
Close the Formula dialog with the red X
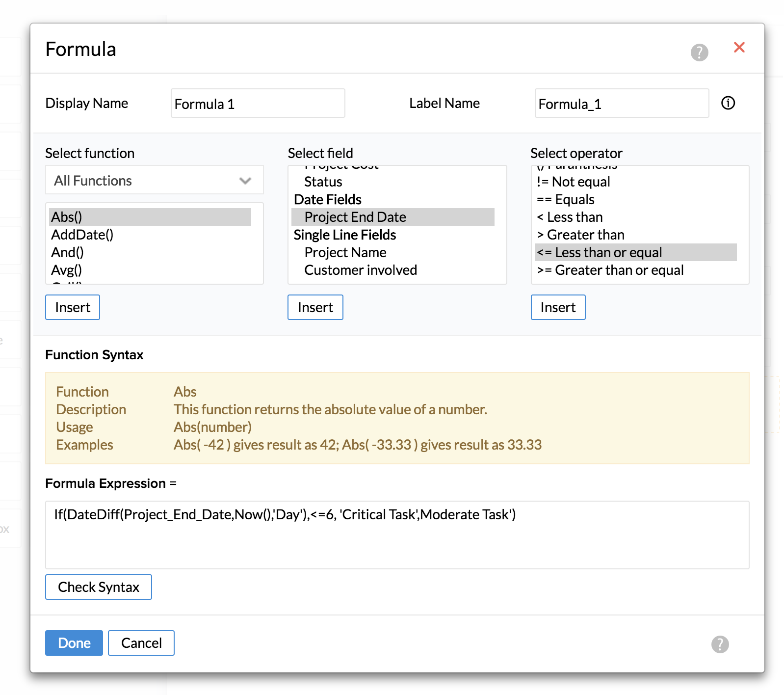[x=739, y=48]
